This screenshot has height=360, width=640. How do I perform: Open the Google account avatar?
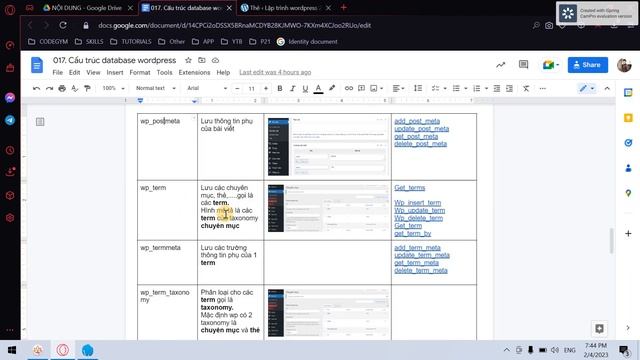point(624,65)
